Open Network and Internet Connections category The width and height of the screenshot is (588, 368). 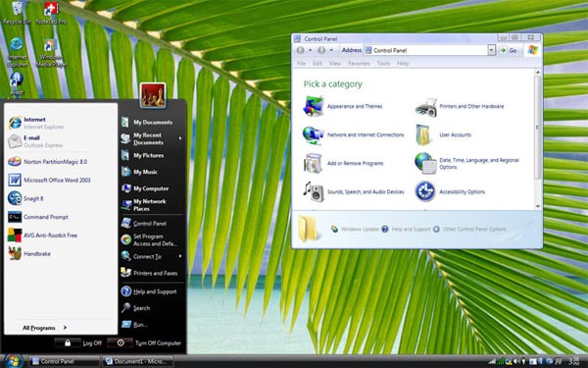[x=353, y=134]
